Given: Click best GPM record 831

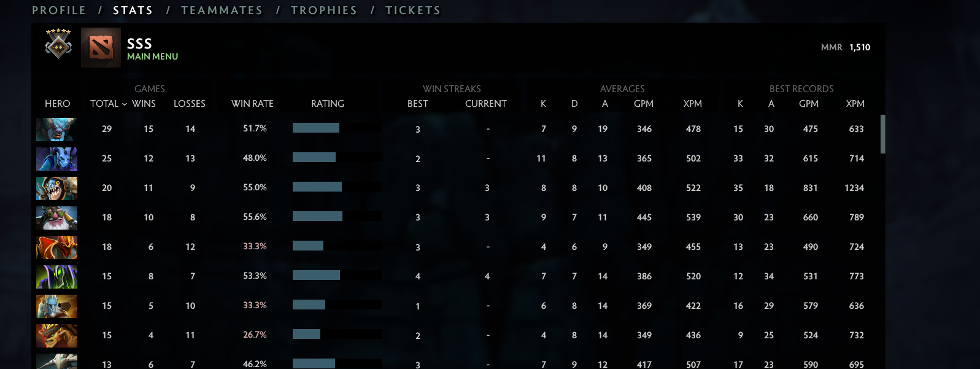Looking at the screenshot, I should pyautogui.click(x=811, y=188).
